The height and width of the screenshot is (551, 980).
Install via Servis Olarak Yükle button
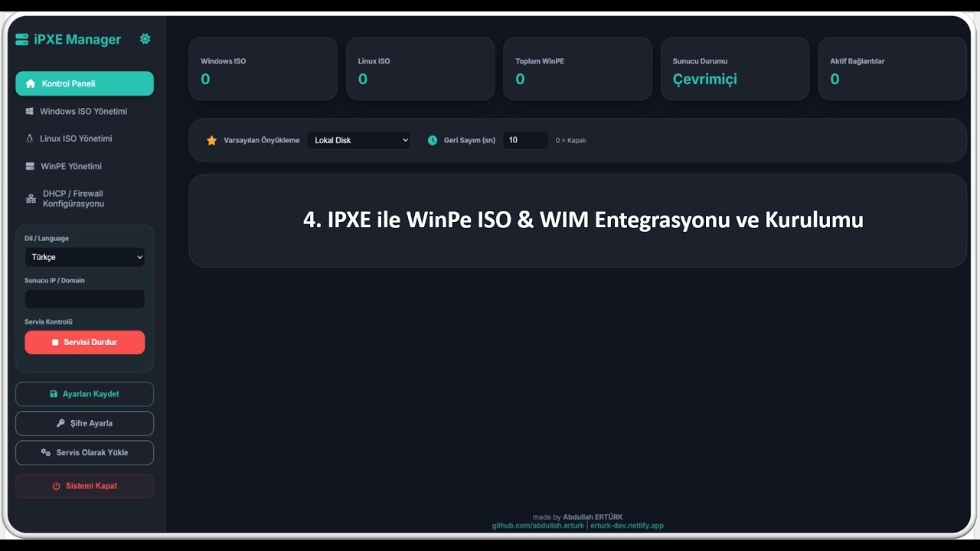pyautogui.click(x=84, y=452)
